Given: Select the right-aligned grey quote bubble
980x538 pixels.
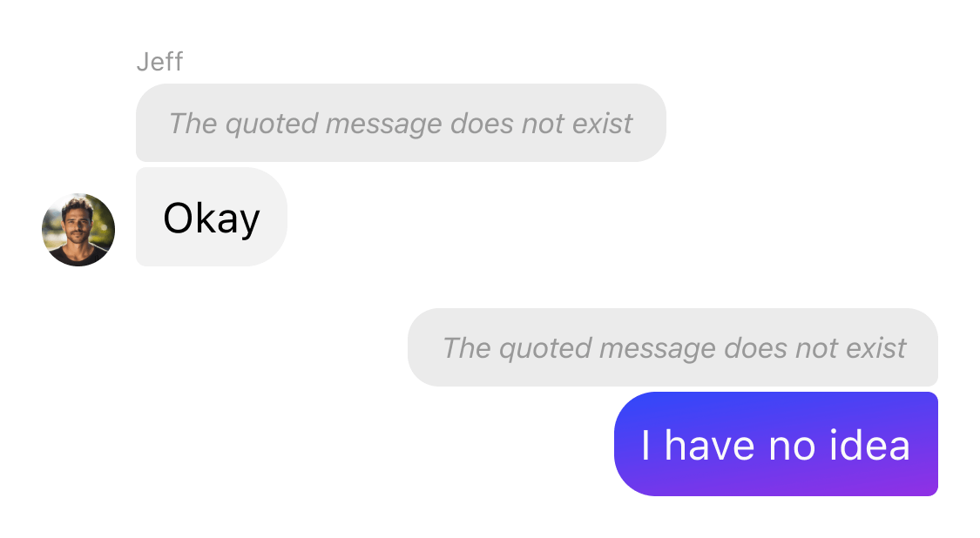Looking at the screenshot, I should 672,346.
